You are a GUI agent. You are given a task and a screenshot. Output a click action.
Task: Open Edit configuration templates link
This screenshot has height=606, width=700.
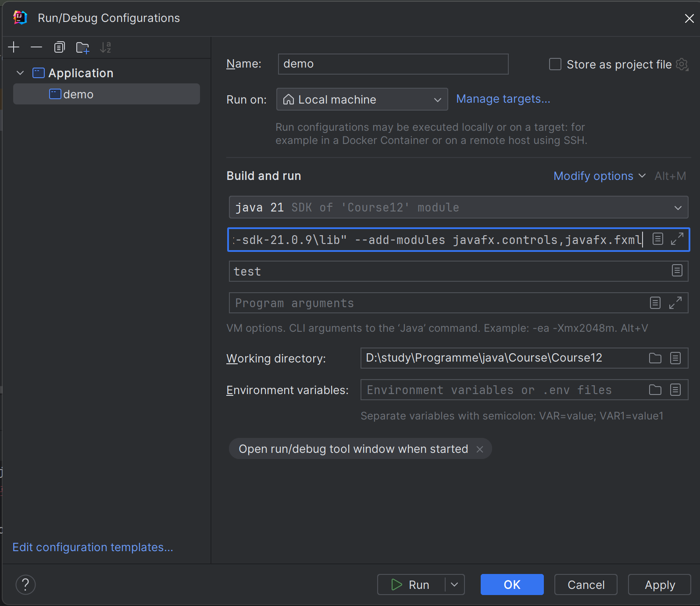(x=93, y=547)
